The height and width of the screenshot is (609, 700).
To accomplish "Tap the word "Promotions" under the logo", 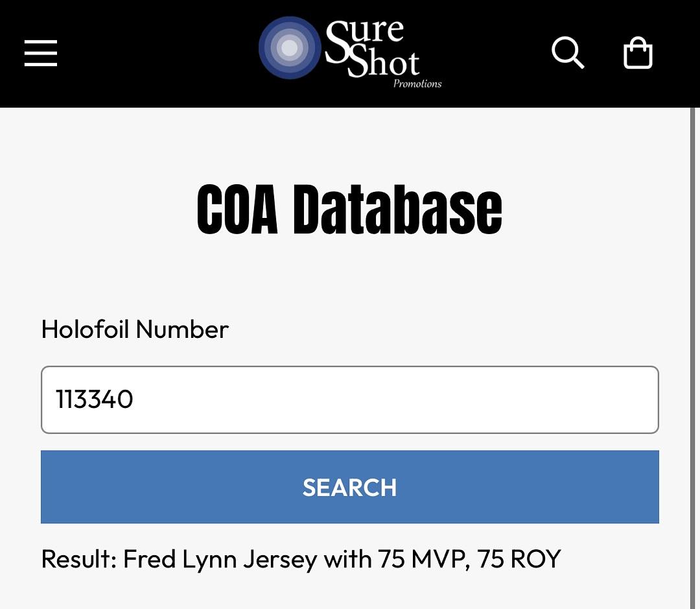I will pyautogui.click(x=417, y=84).
